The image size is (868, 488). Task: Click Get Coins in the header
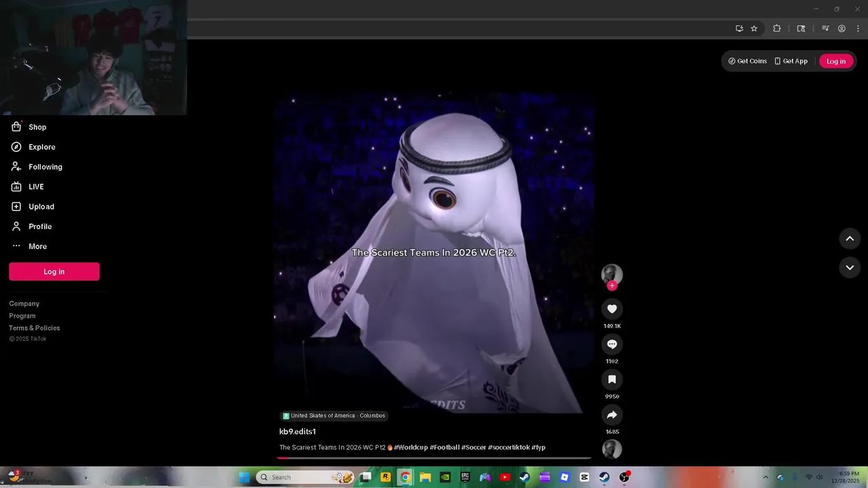tap(747, 61)
